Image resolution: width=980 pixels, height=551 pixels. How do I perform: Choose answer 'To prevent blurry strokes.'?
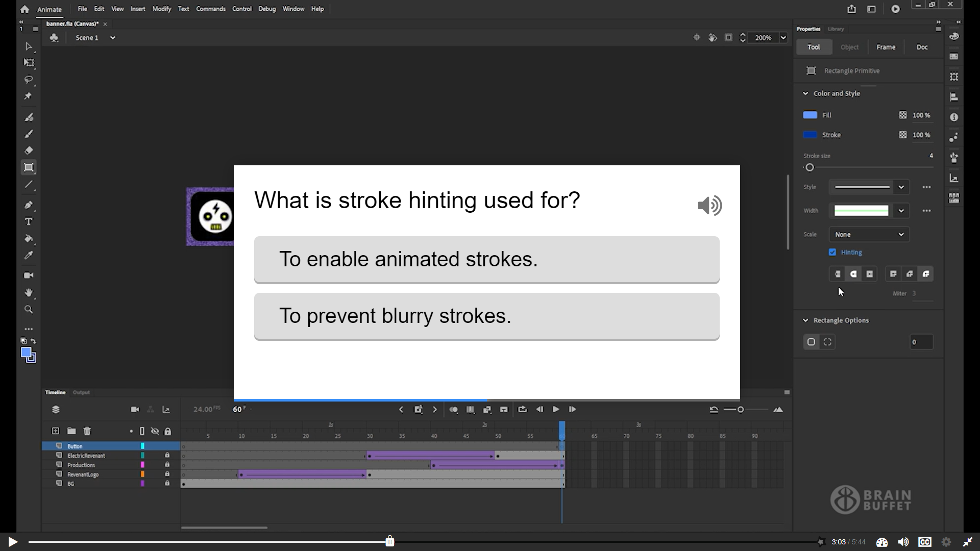[x=486, y=316]
